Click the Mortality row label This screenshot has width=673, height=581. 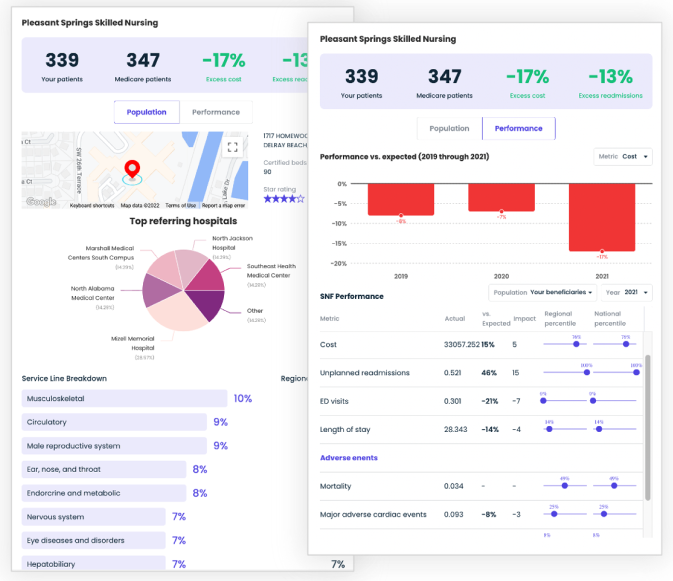(x=335, y=486)
